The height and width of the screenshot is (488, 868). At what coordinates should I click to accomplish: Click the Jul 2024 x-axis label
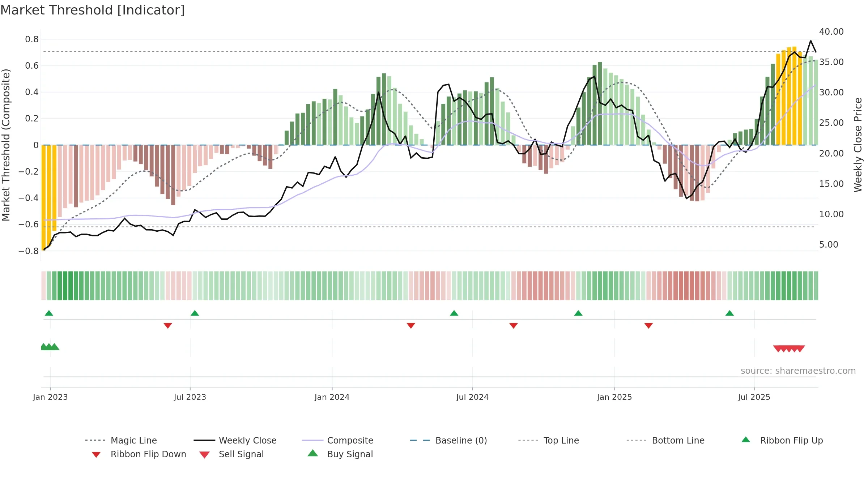point(472,397)
